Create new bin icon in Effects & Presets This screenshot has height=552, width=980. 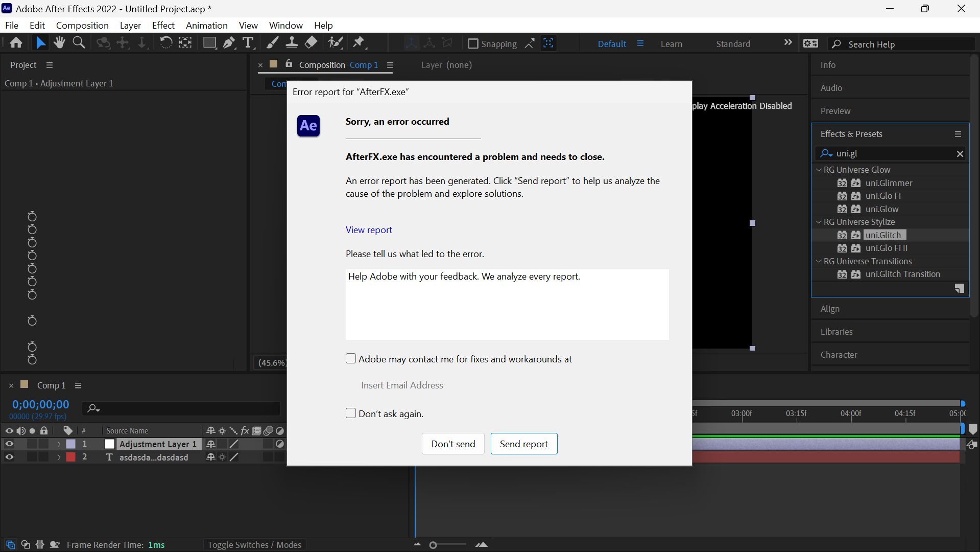click(960, 289)
